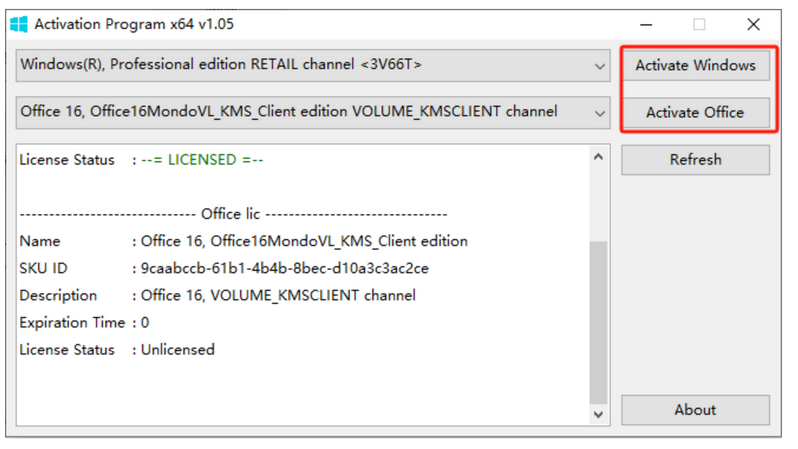Screen dimensions: 798x449
Task: Open the About dialog
Action: point(695,410)
